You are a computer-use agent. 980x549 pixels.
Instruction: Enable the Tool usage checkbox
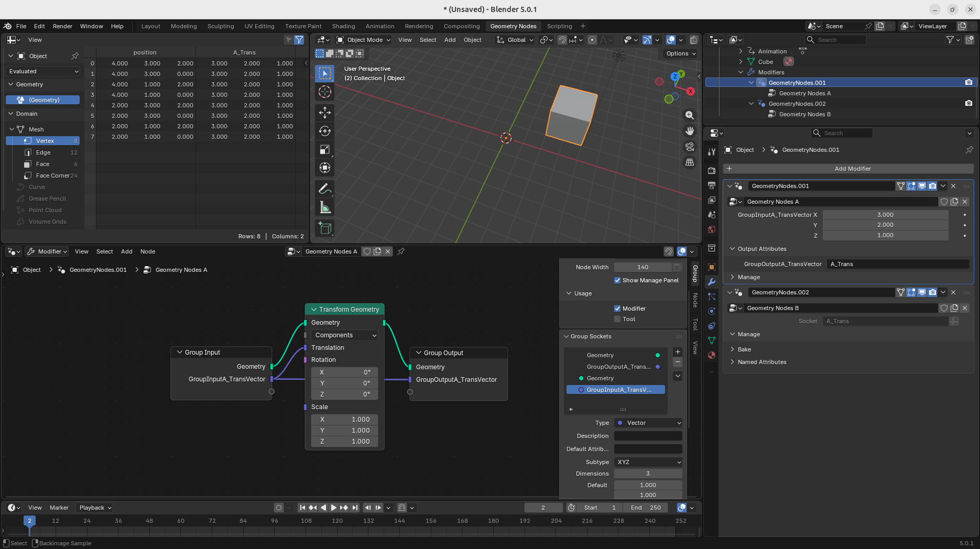pyautogui.click(x=617, y=319)
